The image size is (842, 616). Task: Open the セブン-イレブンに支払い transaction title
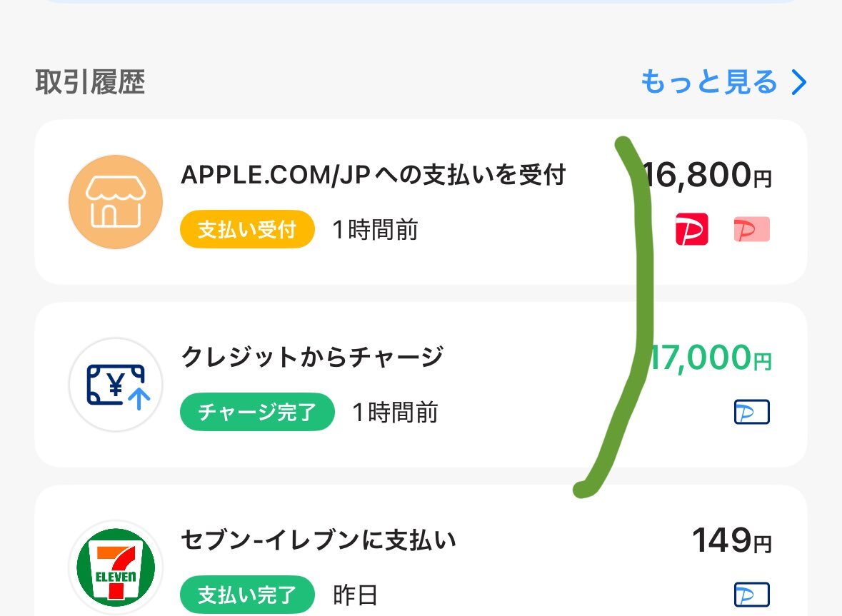(x=319, y=540)
